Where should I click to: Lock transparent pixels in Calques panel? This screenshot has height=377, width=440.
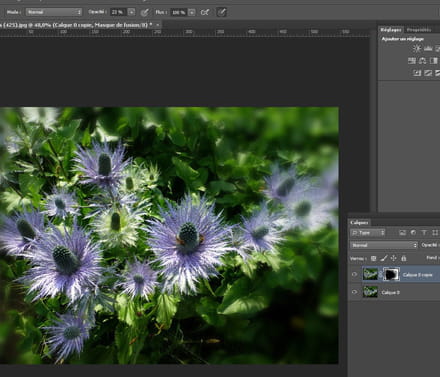pos(374,258)
